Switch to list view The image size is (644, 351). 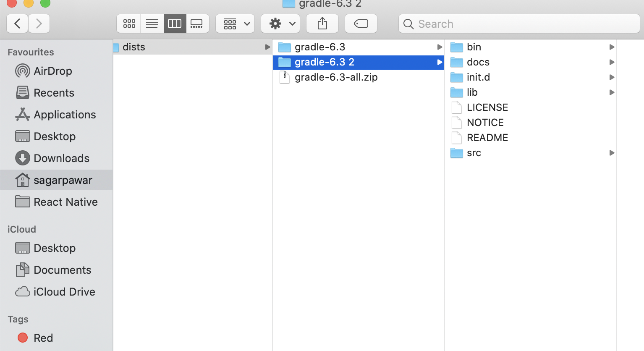[x=152, y=24]
